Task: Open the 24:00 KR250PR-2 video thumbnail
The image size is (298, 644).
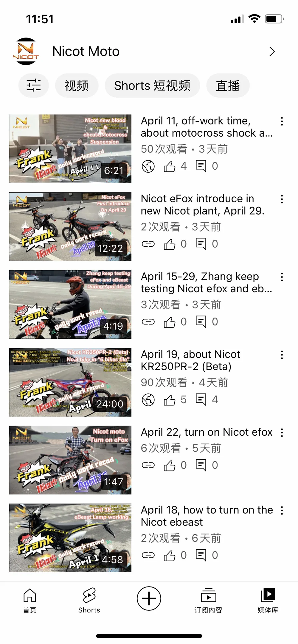Action: pos(70,382)
